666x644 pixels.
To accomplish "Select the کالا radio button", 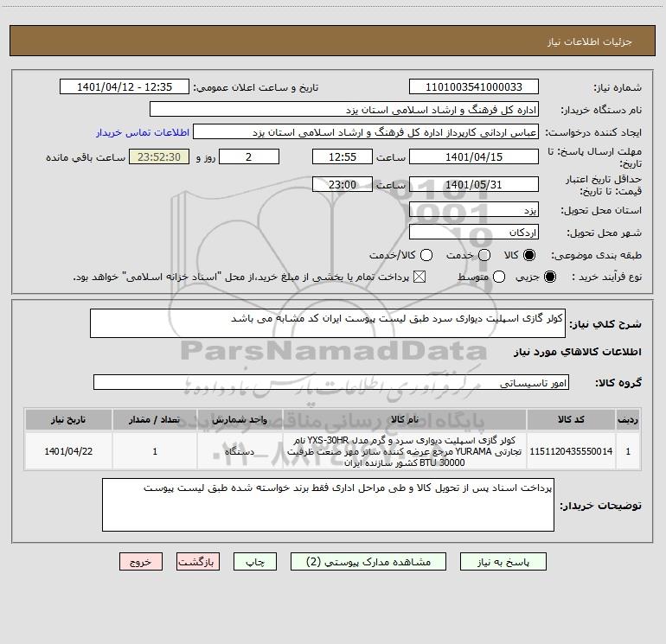I will tap(529, 255).
